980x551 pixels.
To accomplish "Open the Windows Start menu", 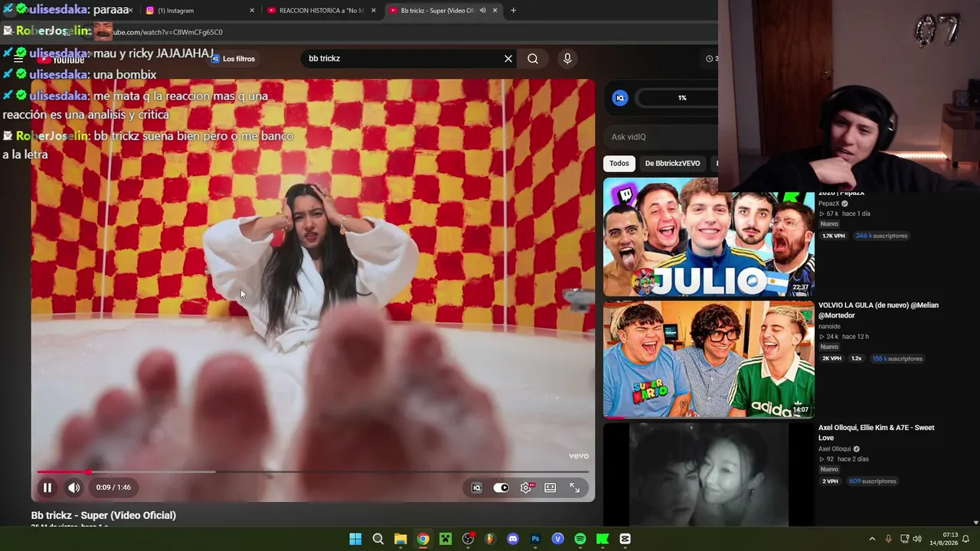I will [x=355, y=539].
